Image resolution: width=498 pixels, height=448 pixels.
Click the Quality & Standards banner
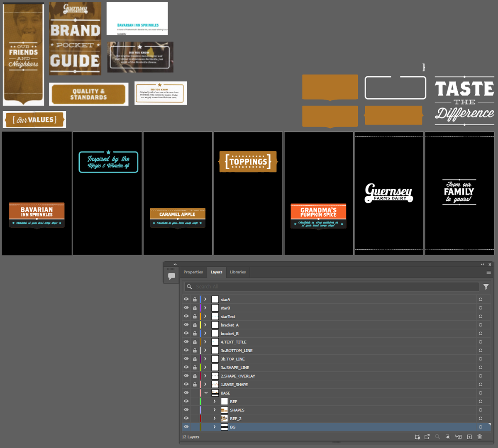tap(88, 94)
